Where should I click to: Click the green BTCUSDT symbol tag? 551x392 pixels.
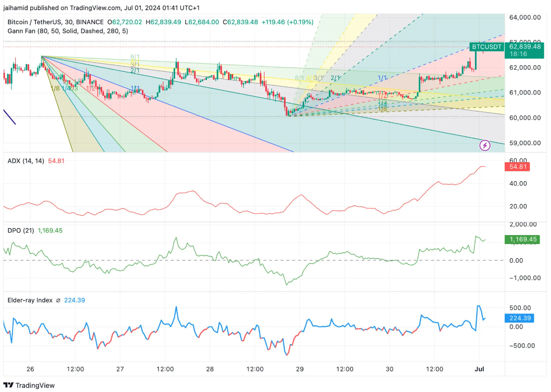click(x=486, y=47)
